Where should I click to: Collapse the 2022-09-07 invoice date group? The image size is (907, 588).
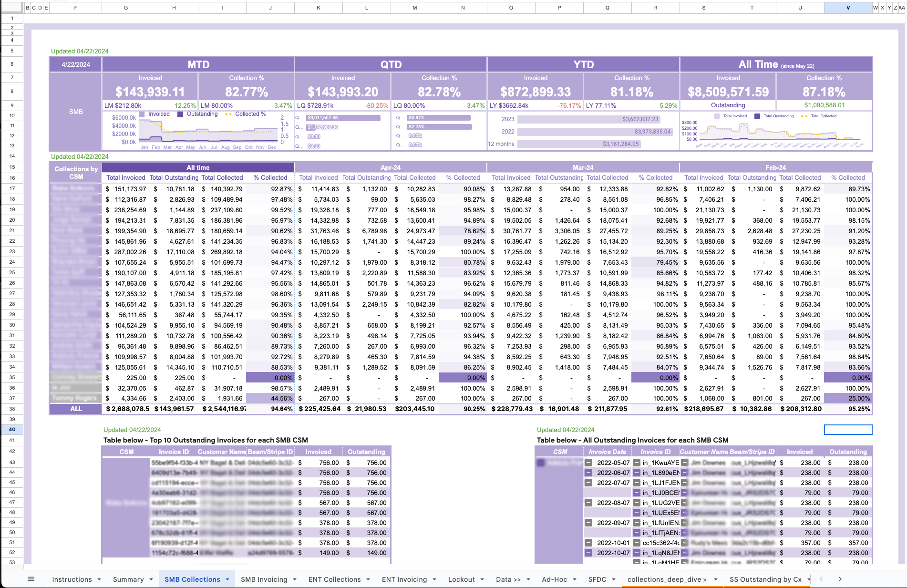(588, 523)
